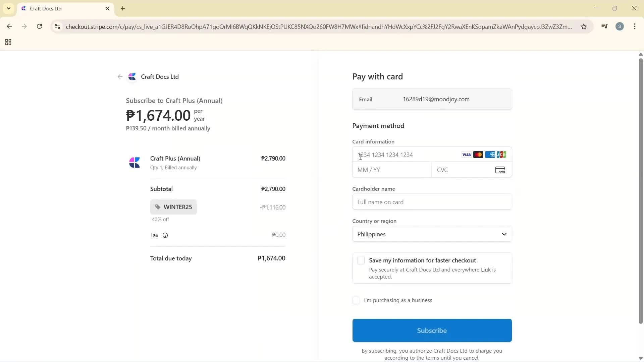Open a new browser tab

(123, 8)
